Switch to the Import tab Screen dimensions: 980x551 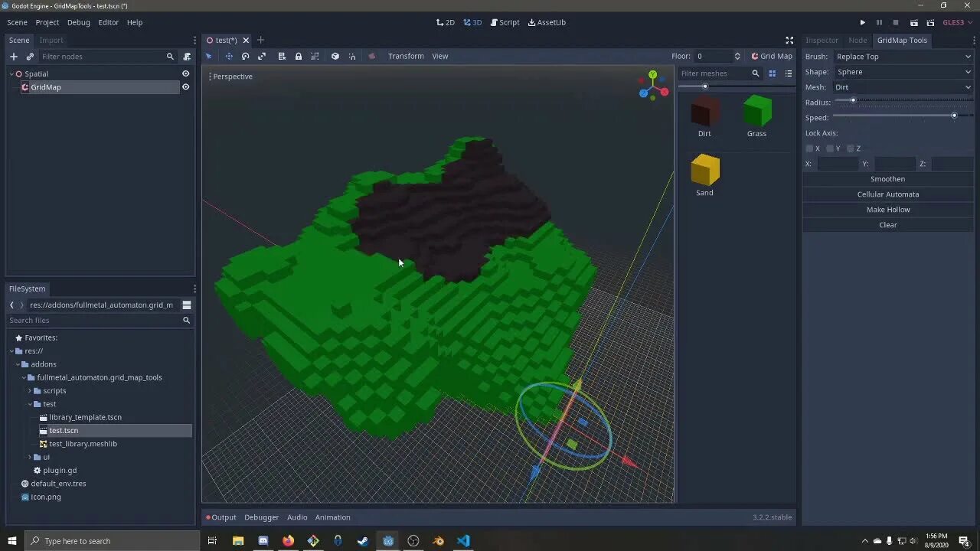pyautogui.click(x=51, y=41)
